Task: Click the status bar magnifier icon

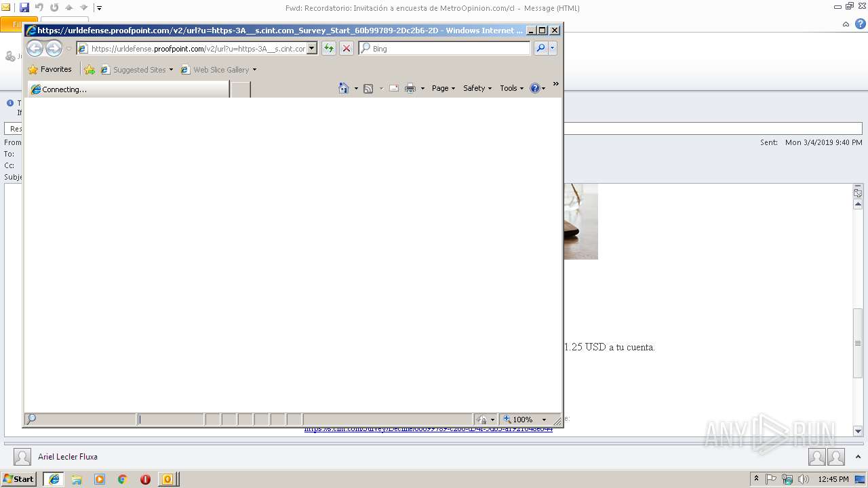Action: [x=31, y=419]
